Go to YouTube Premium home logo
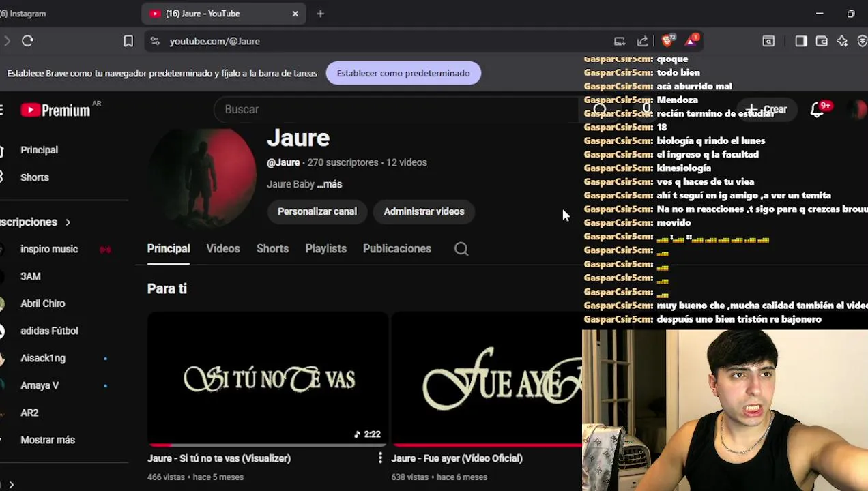The image size is (868, 491). (x=56, y=110)
